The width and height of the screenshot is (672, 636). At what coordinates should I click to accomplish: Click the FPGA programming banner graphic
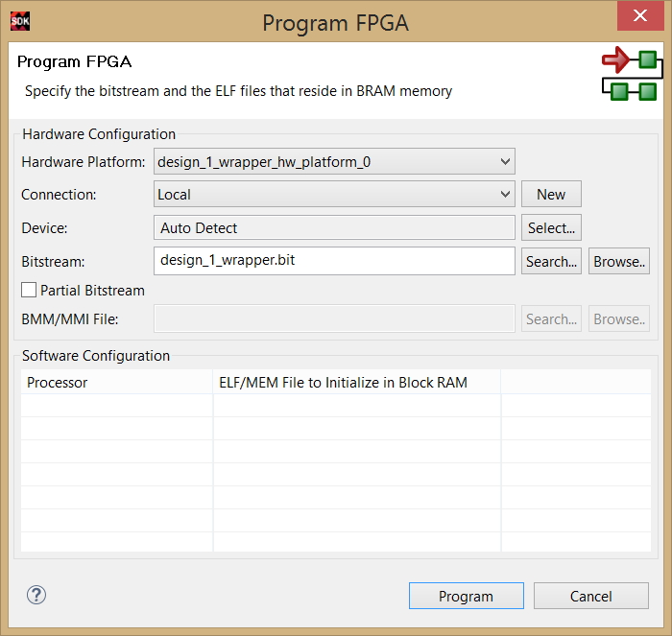pos(630,77)
